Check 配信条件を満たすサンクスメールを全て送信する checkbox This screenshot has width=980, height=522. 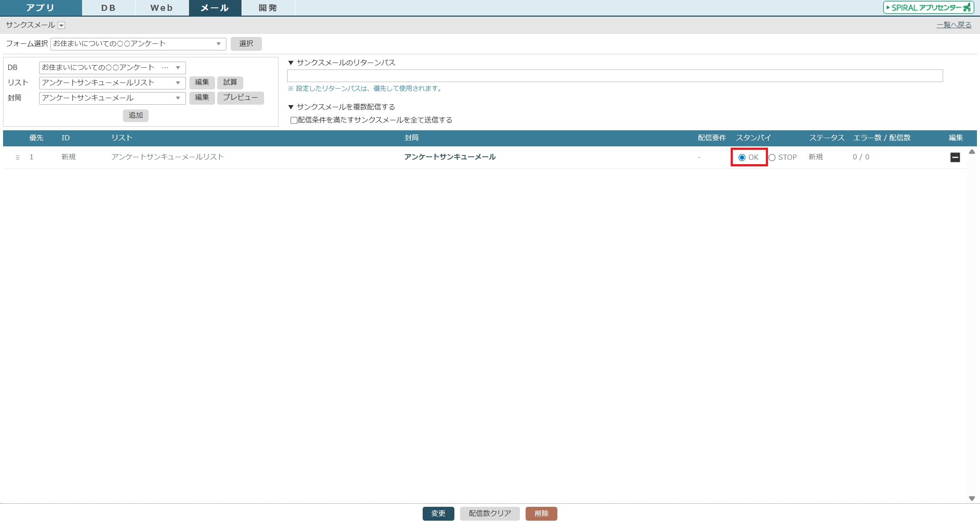point(294,120)
